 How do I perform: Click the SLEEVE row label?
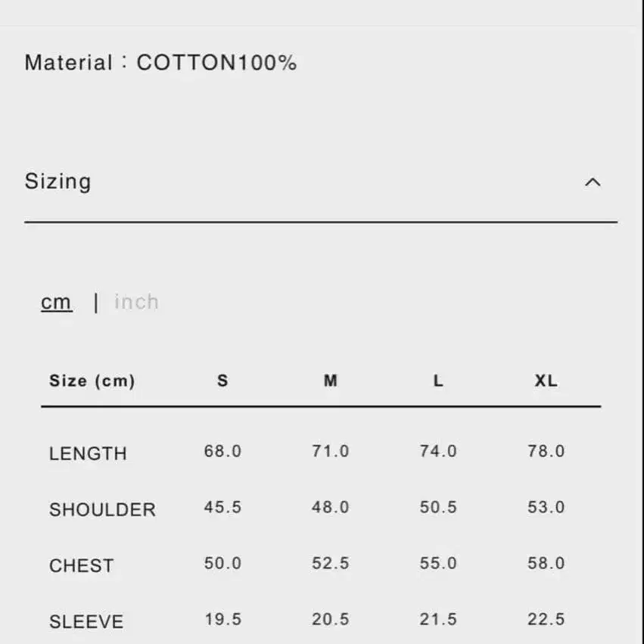[x=86, y=621]
